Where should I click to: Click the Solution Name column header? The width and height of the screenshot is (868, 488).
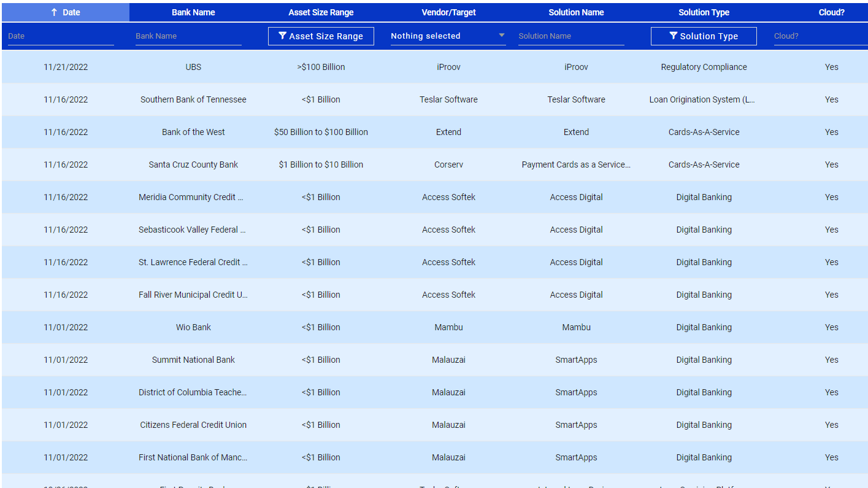tap(576, 12)
